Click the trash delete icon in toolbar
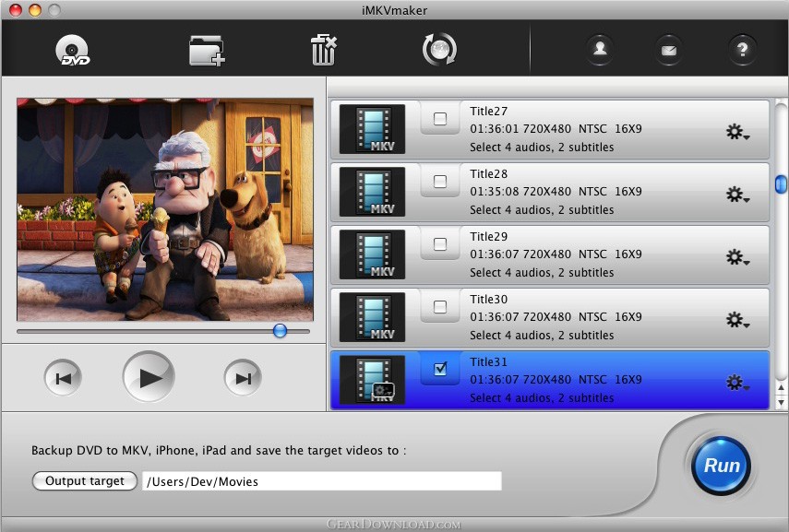The image size is (789, 532). tap(323, 50)
